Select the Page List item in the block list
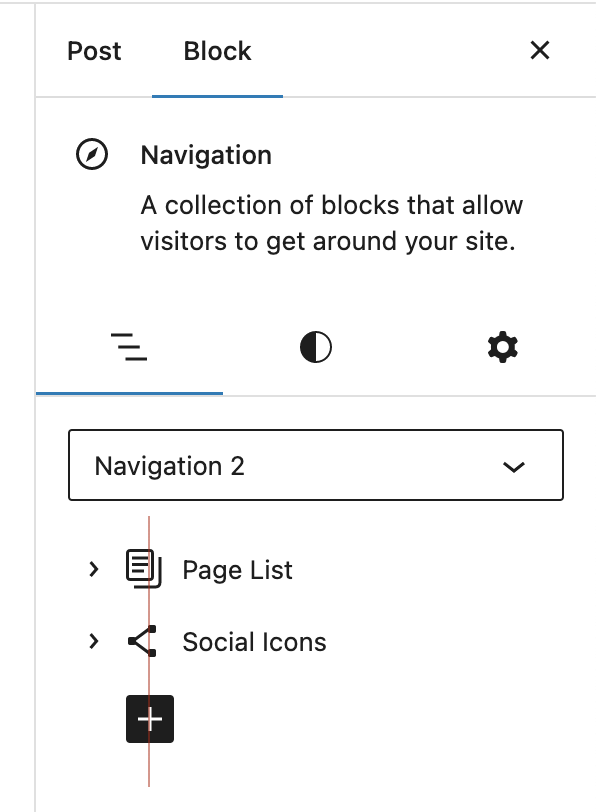Image resolution: width=596 pixels, height=812 pixels. pos(237,569)
